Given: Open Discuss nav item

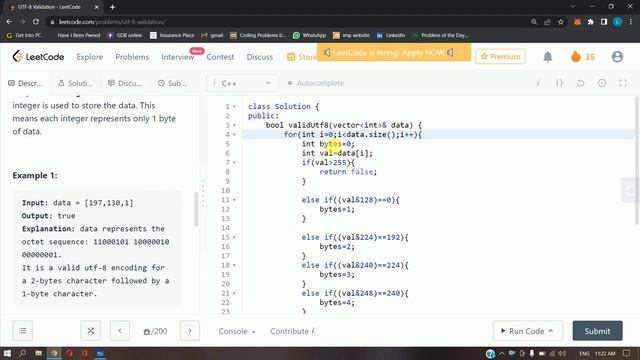Looking at the screenshot, I should click(x=260, y=57).
